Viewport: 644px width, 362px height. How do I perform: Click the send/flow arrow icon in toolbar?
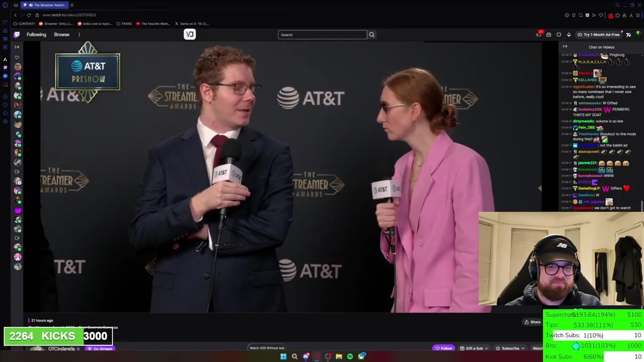594,15
